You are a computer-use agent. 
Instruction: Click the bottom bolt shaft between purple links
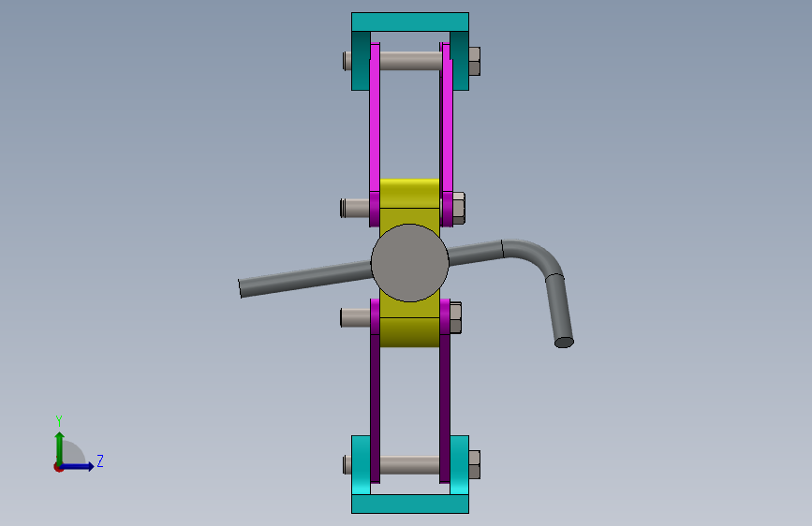[409, 465]
